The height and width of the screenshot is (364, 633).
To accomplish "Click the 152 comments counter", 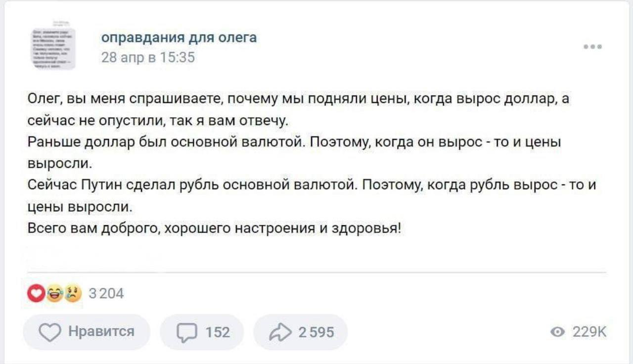I will tap(218, 332).
